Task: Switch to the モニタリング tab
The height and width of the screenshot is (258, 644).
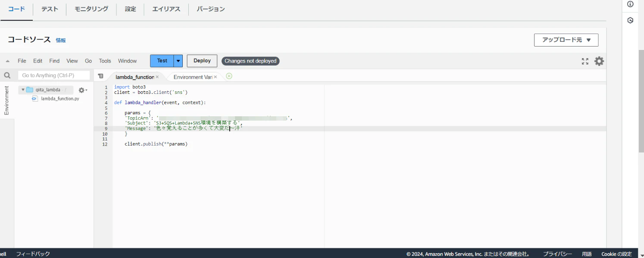Action: pos(91,9)
